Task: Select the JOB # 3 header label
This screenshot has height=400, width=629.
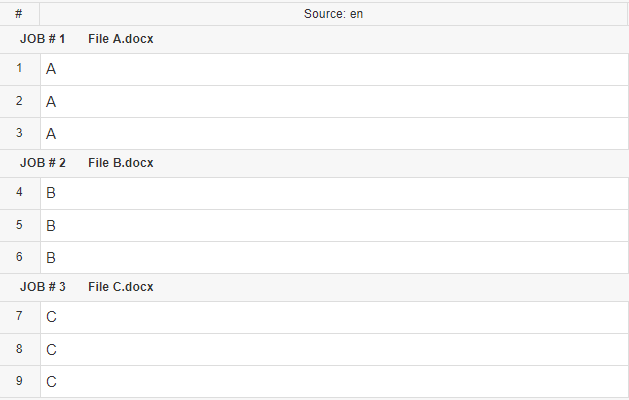Action: point(43,287)
